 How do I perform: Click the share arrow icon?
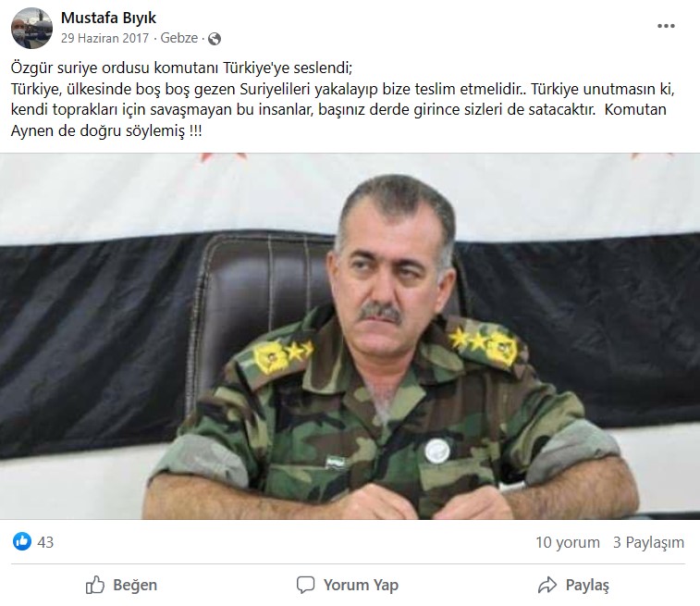pyautogui.click(x=546, y=585)
